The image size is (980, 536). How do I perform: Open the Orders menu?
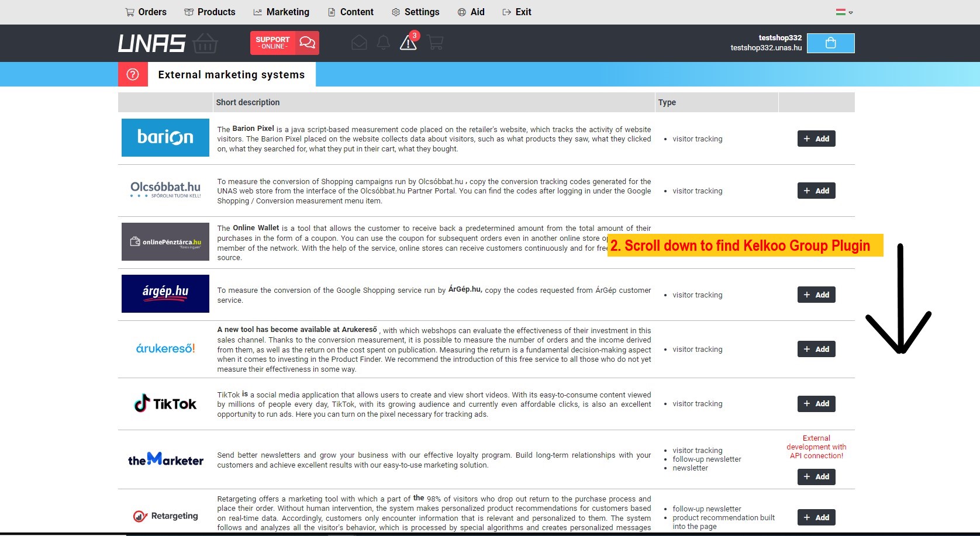(146, 12)
